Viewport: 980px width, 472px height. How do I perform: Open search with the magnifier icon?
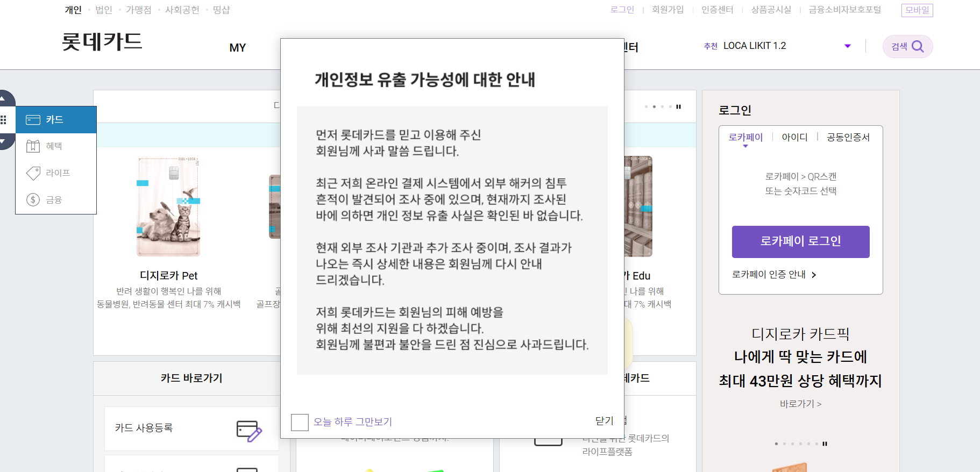(918, 47)
